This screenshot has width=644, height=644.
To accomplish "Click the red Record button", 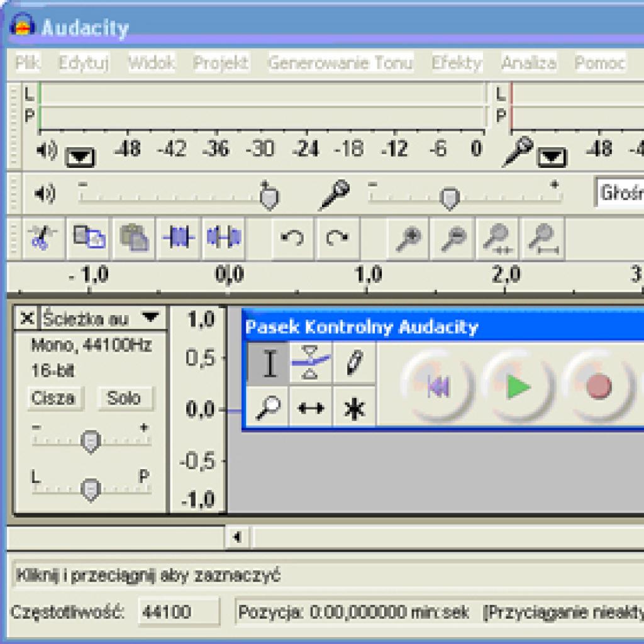I will (x=598, y=386).
